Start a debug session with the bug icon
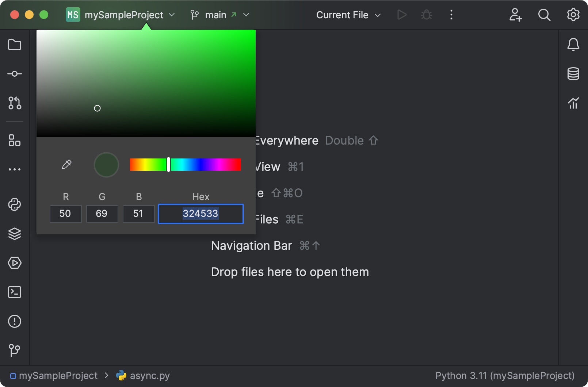This screenshot has width=588, height=387. (426, 15)
